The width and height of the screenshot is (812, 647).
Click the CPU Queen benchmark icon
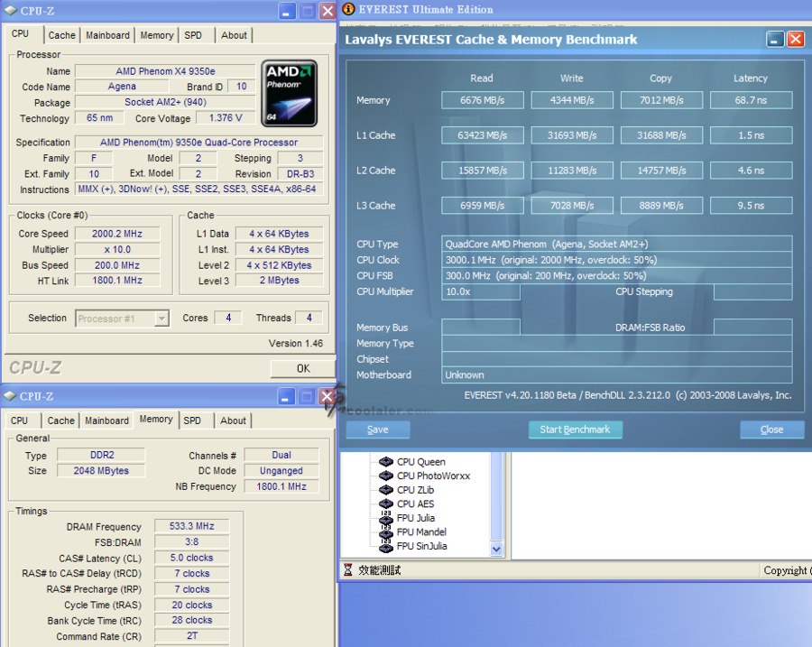pos(386,461)
